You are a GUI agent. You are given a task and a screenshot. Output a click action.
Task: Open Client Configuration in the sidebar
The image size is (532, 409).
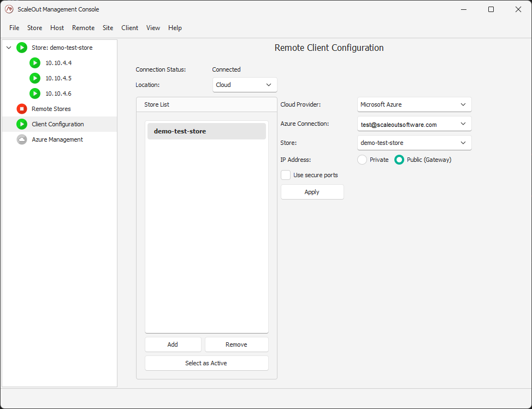pos(58,124)
